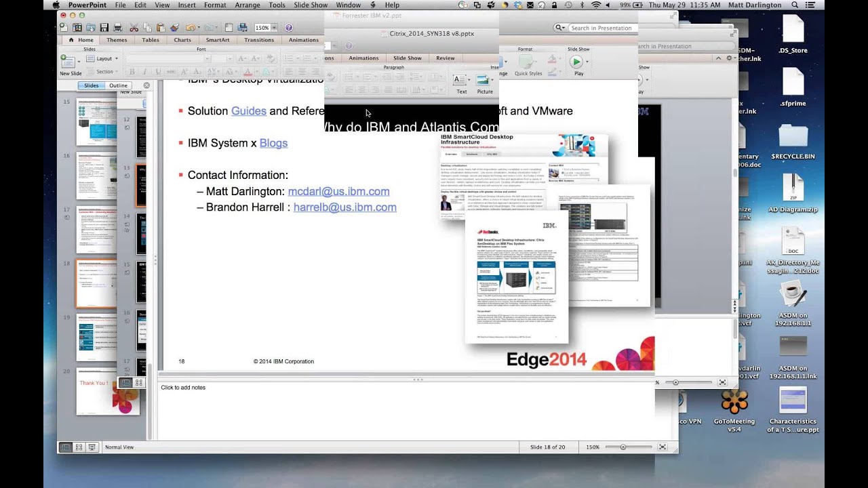Click the Print toolbar icon
This screenshot has width=868, height=488.
(x=118, y=28)
